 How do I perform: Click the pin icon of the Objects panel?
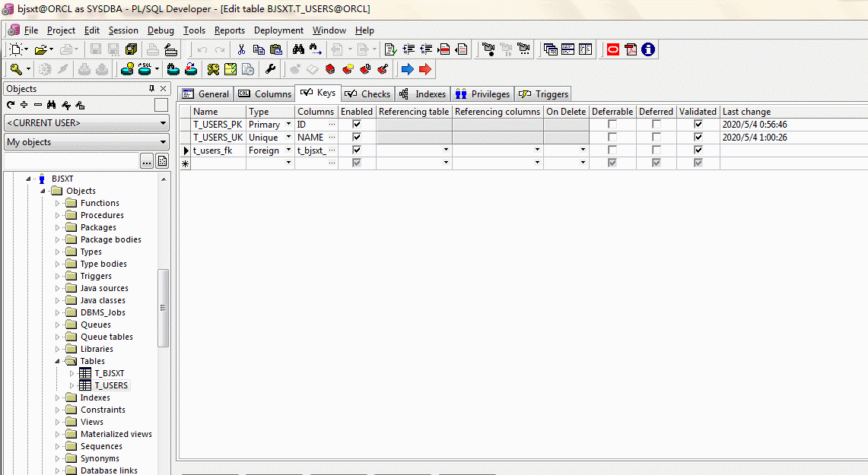pos(151,88)
